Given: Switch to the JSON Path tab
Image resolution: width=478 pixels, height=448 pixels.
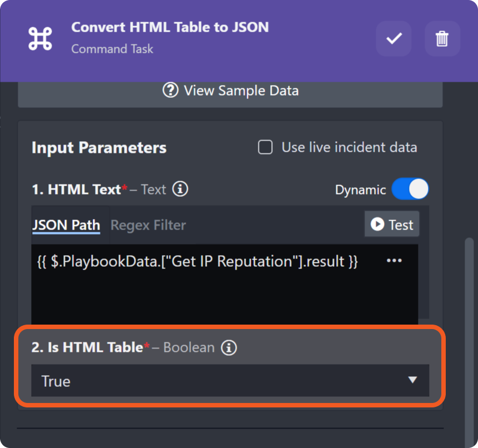Looking at the screenshot, I should (66, 225).
